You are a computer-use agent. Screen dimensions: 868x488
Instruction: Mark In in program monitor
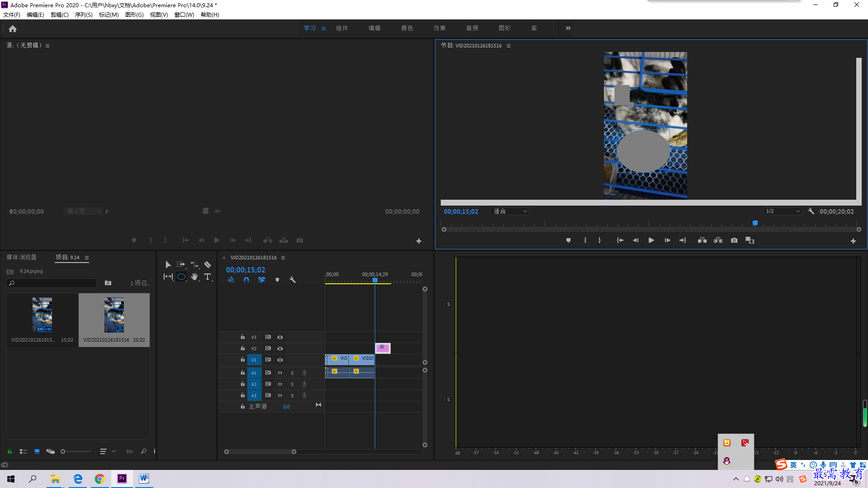pyautogui.click(x=585, y=240)
